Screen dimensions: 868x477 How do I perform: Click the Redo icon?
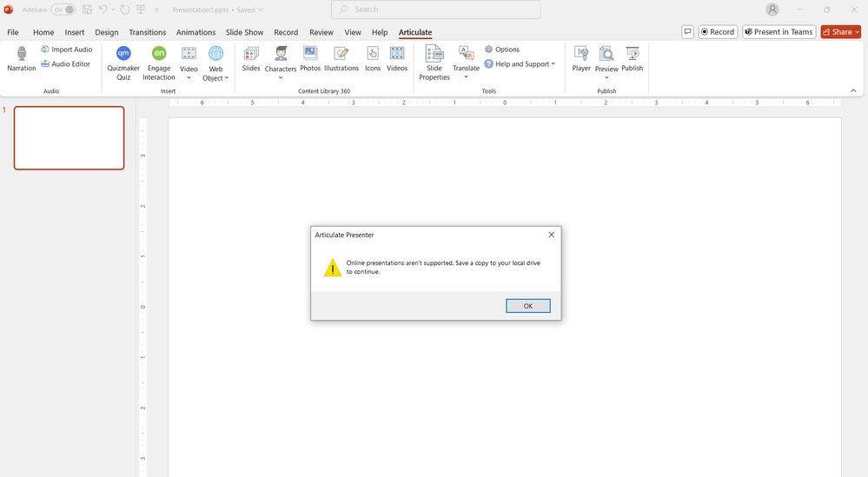click(x=125, y=10)
